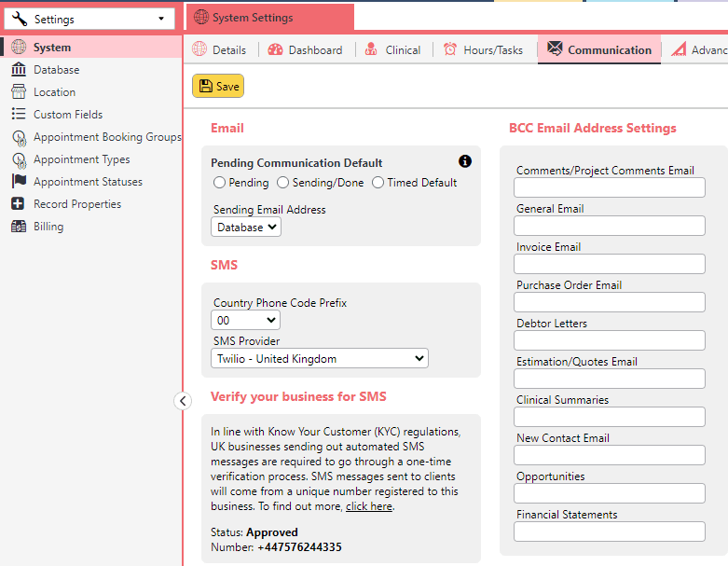Click the Appointment Statuses flag icon
The image size is (728, 566).
(18, 182)
